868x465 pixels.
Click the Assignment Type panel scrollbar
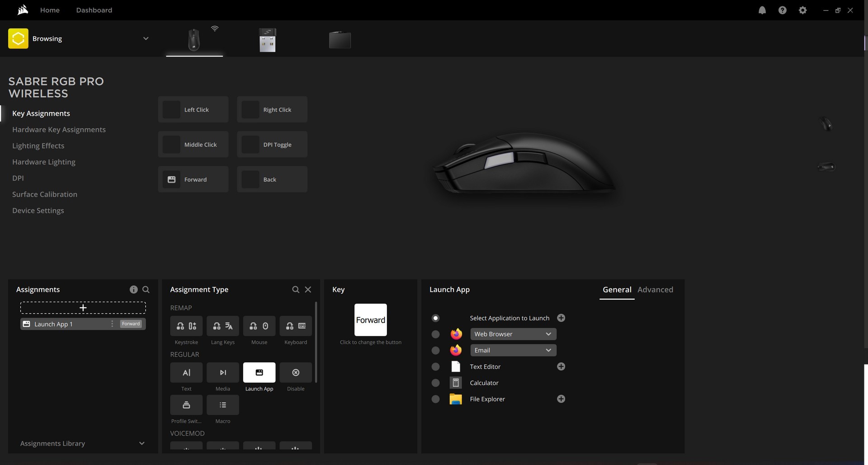point(316,342)
